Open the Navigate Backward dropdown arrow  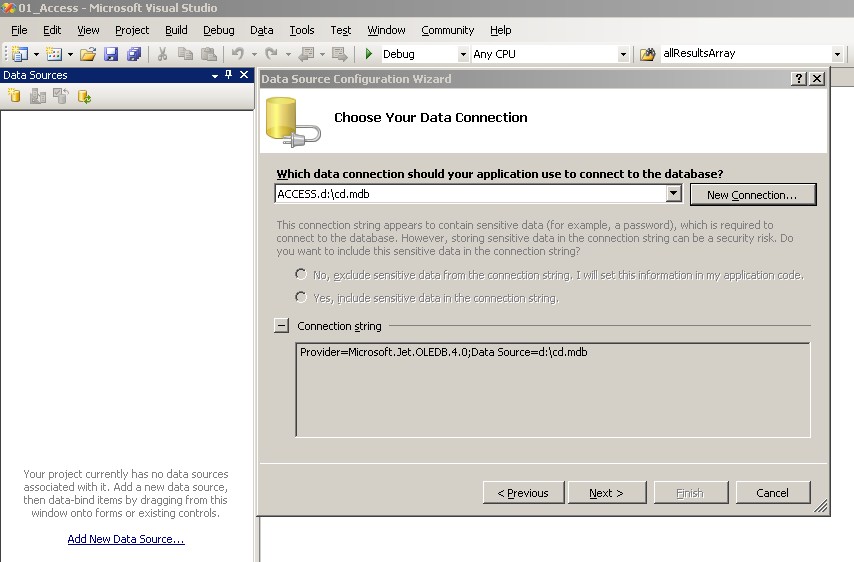pos(322,54)
